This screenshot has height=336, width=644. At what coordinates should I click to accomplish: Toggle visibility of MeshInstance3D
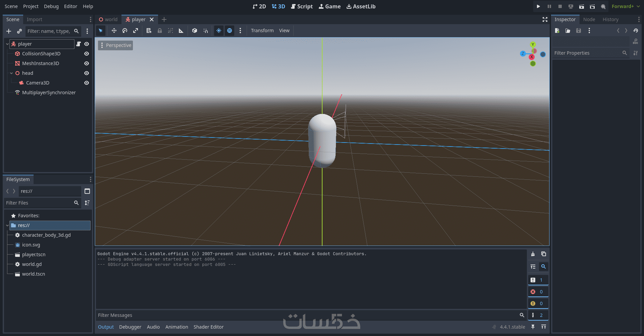click(87, 63)
